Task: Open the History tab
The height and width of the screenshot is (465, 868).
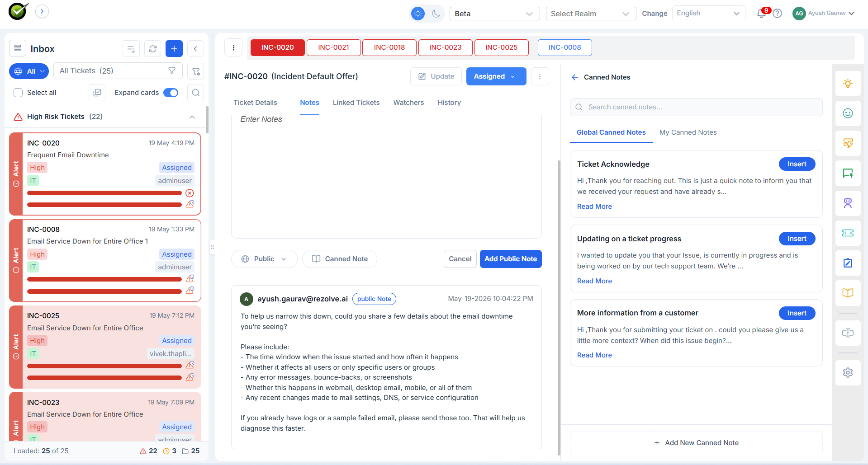Action: click(449, 103)
